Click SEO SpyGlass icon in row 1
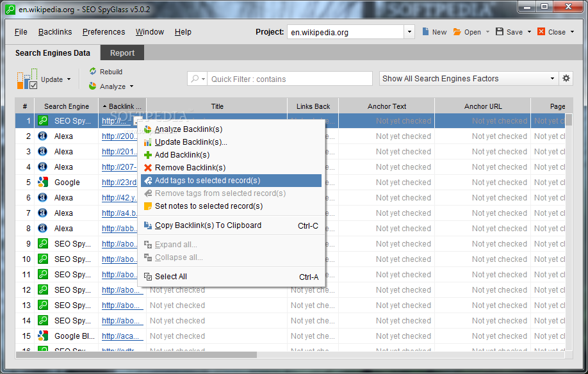Screen dimensions: 588x374 43,120
